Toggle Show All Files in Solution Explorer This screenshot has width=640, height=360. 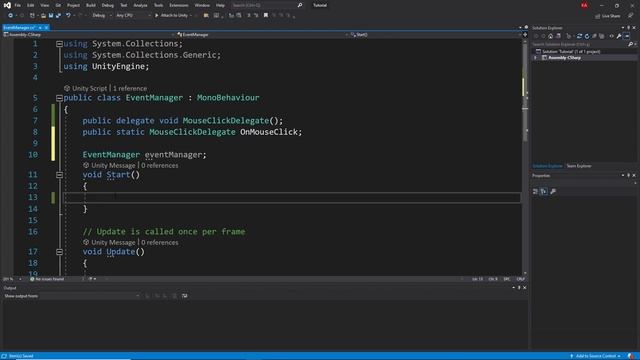[x=602, y=36]
